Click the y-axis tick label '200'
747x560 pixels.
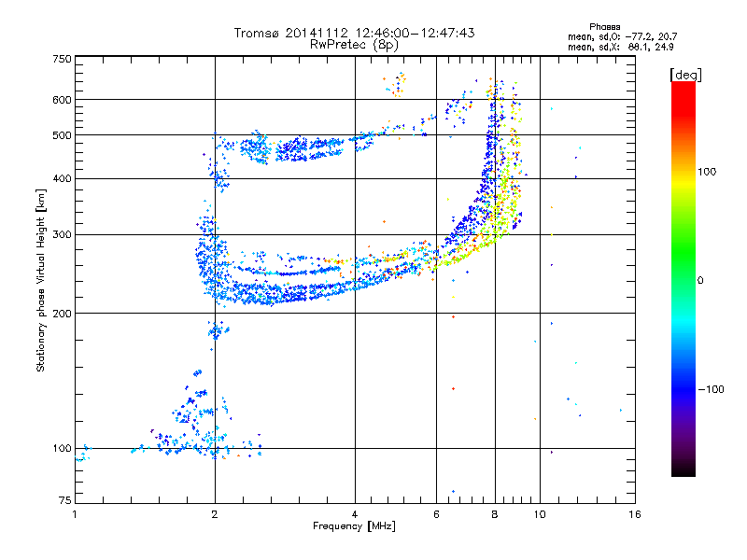click(x=62, y=314)
